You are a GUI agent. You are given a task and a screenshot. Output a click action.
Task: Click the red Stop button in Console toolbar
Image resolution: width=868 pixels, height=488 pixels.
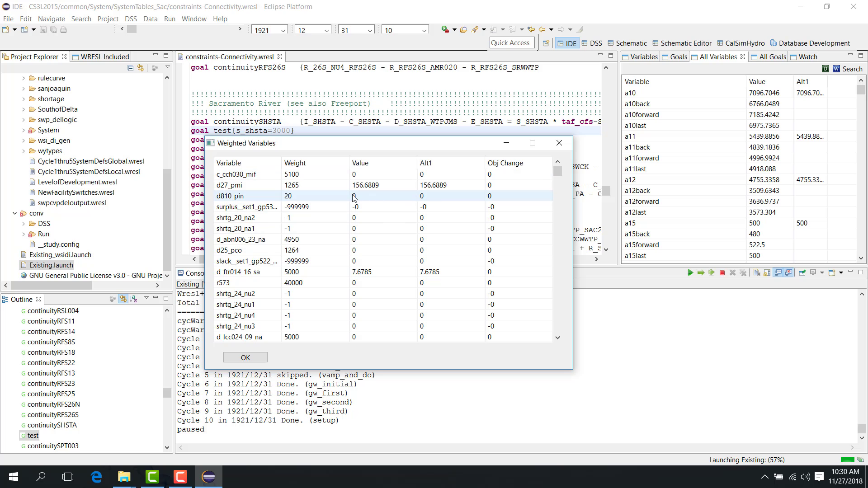722,272
